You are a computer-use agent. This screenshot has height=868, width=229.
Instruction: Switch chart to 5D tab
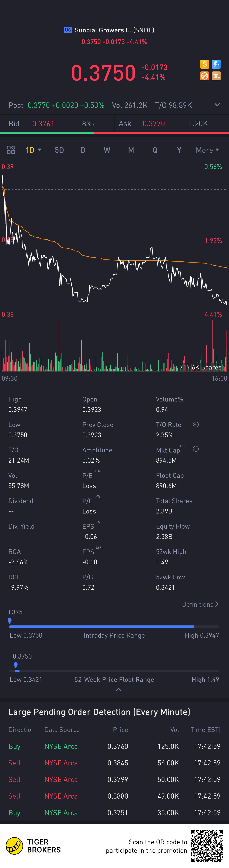59,150
